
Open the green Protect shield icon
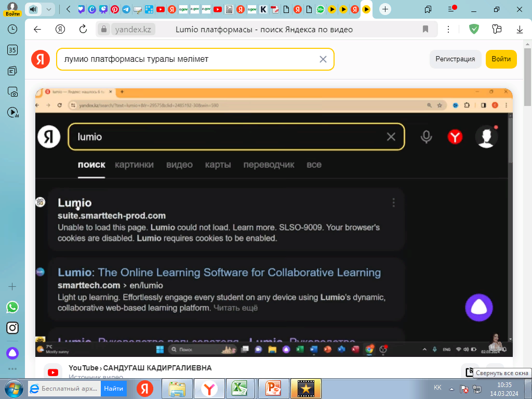474,30
